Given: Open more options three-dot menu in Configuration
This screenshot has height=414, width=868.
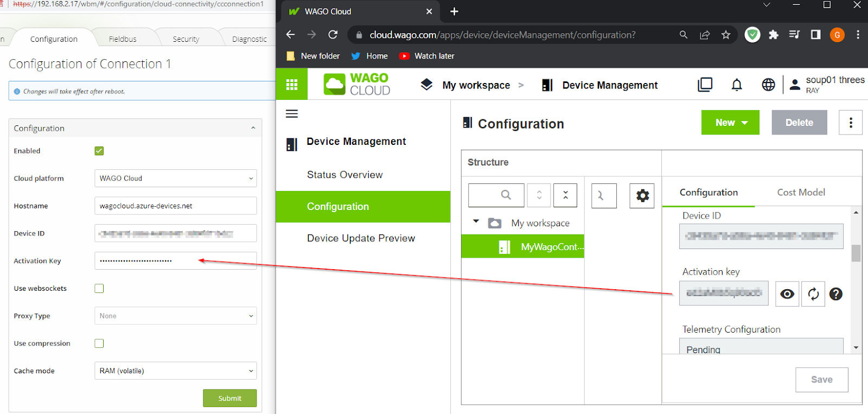Looking at the screenshot, I should (851, 123).
